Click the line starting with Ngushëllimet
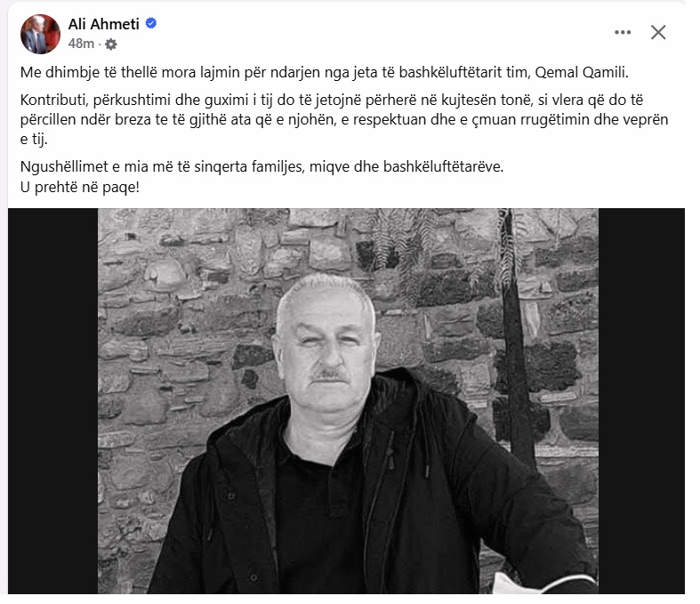 [261, 166]
